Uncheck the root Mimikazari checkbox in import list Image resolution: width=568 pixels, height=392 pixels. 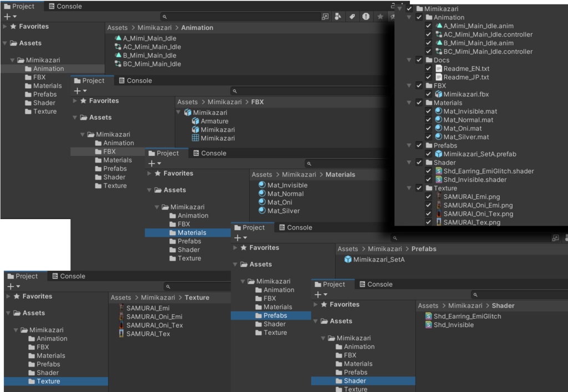tap(409, 9)
